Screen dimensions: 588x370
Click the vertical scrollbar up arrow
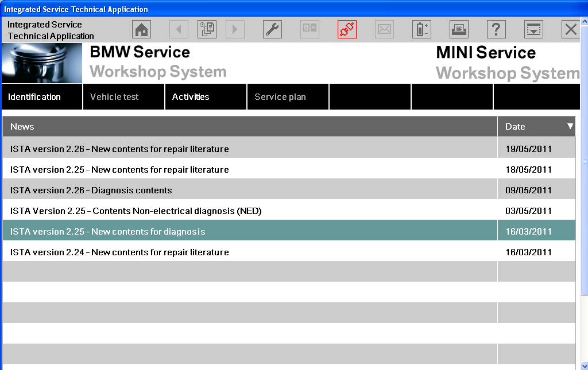point(584,22)
